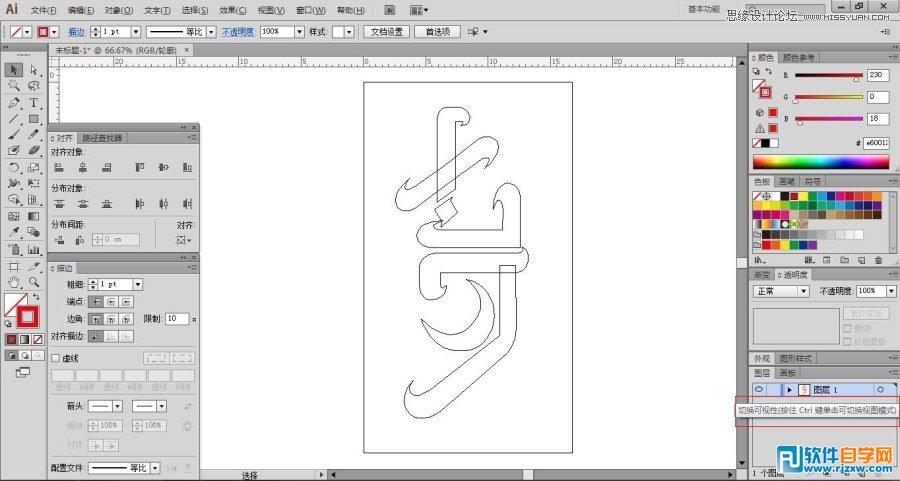Open the 效果(C) menu
This screenshot has height=481, width=900.
point(233,10)
